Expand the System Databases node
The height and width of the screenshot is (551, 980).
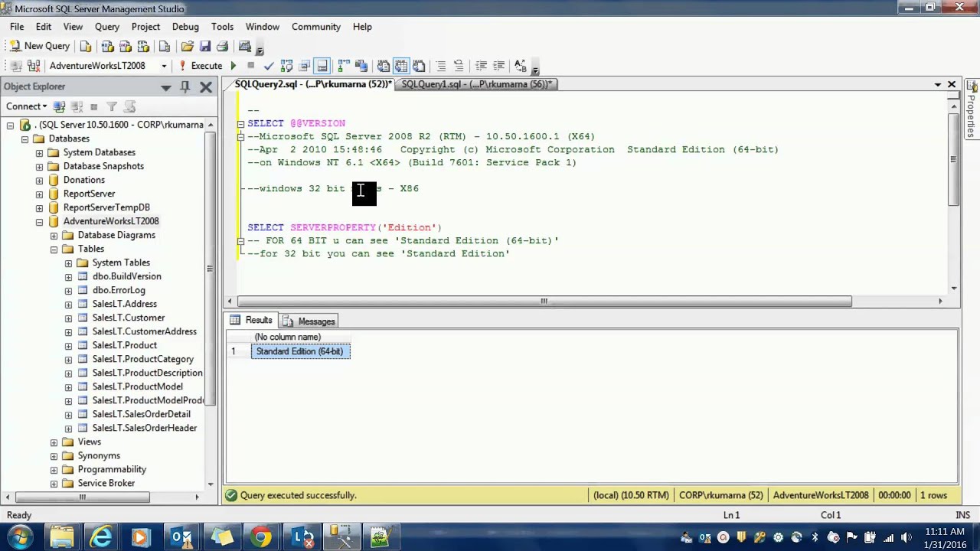(x=39, y=152)
